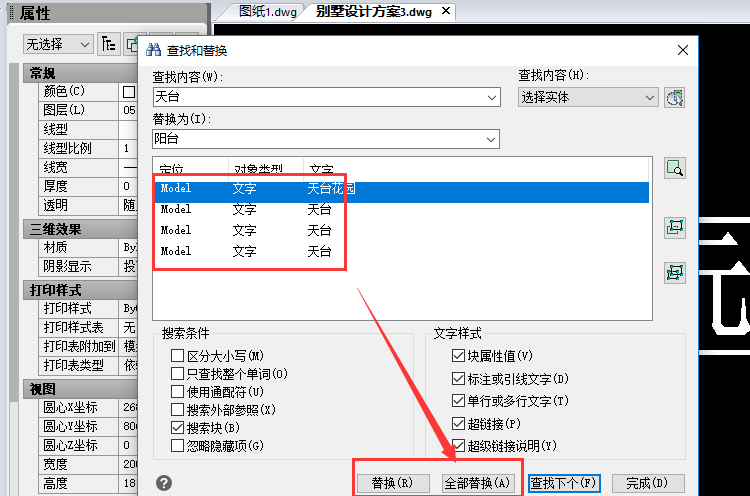
Task: Close the 别墅设计方案3.dwg tab
Action: coord(445,11)
